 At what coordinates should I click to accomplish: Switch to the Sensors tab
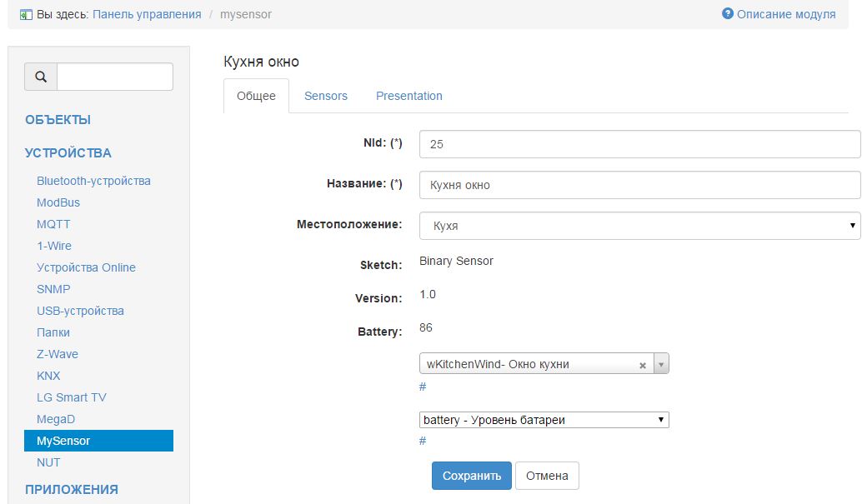325,96
